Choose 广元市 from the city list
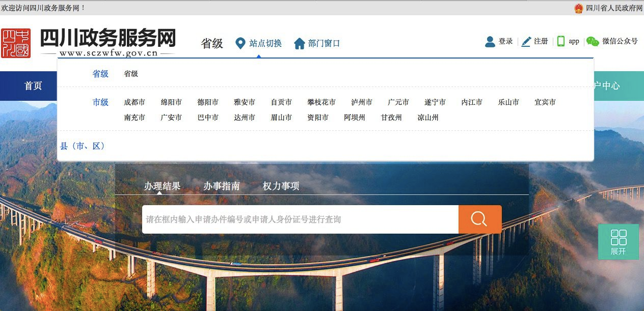The image size is (644, 311). 398,102
